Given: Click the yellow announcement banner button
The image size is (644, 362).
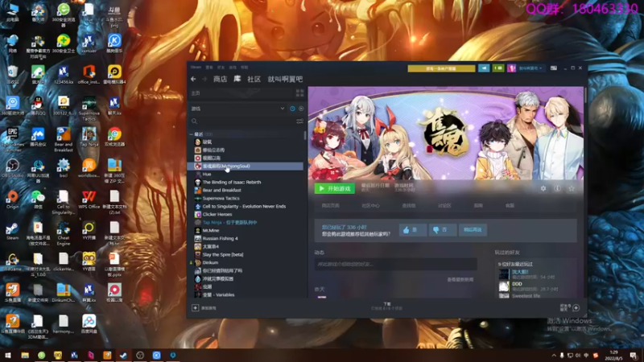Looking at the screenshot, I should pos(441,68).
